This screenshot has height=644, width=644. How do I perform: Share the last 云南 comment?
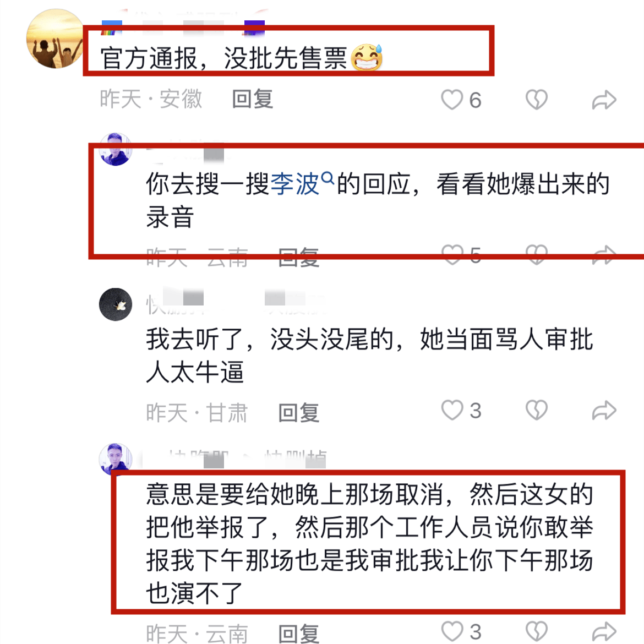pos(604,631)
